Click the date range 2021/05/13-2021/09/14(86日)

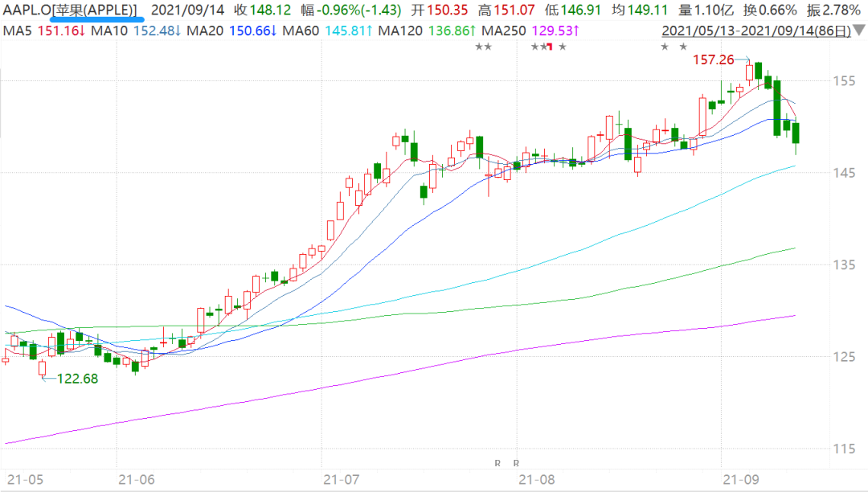pos(756,31)
